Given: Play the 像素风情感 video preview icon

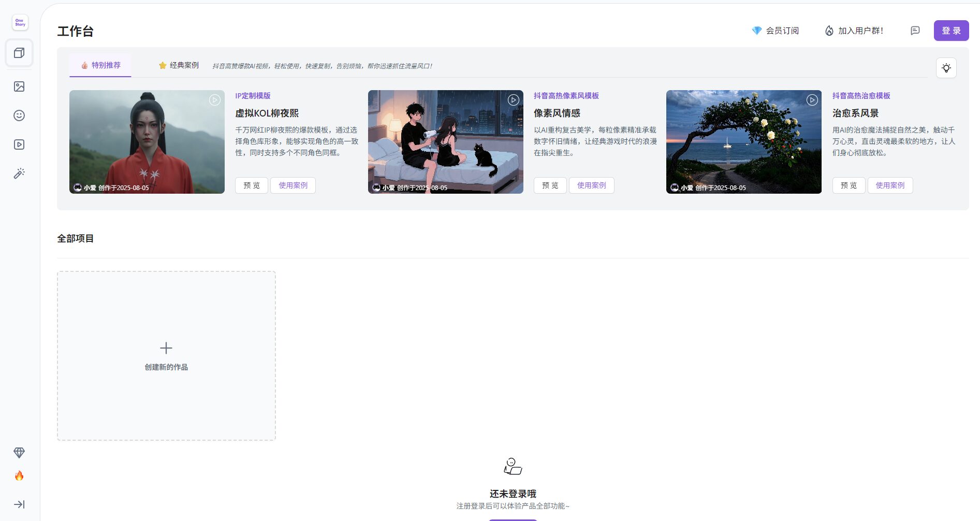Looking at the screenshot, I should tap(514, 100).
